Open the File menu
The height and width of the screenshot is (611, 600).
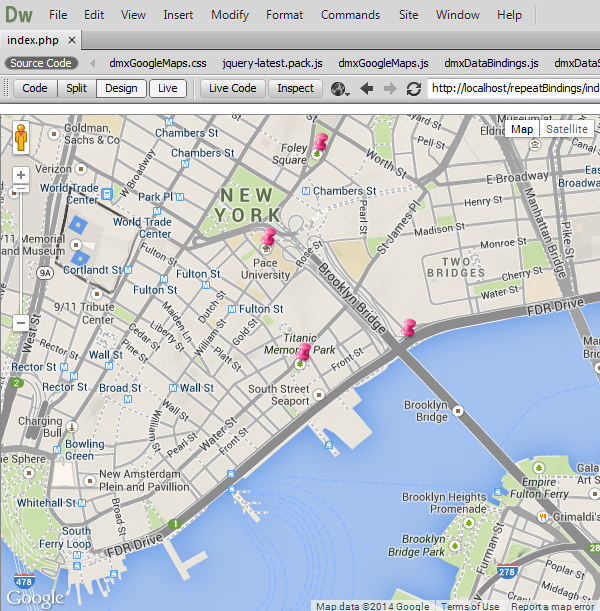[x=58, y=15]
